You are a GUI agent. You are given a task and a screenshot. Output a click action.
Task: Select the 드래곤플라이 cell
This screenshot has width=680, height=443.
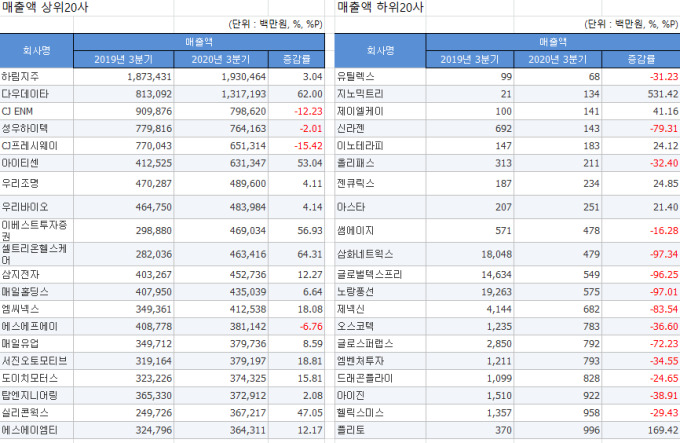click(380, 378)
